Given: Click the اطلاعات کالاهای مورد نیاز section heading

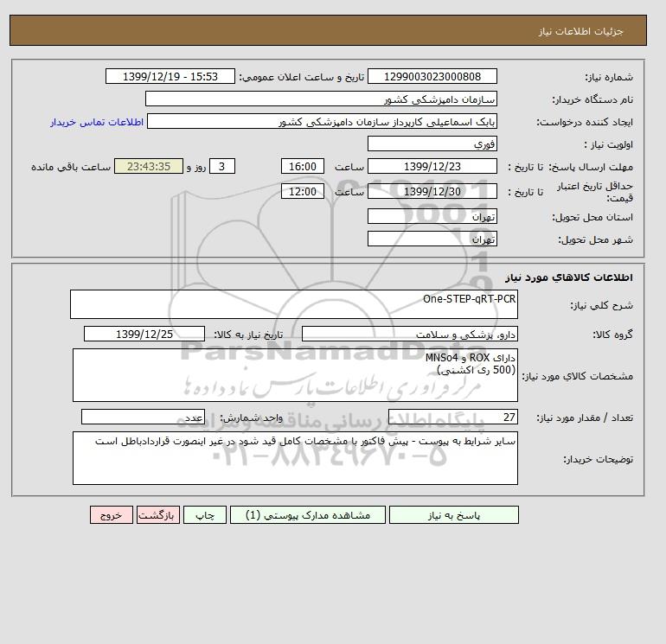Looking at the screenshot, I should (569, 277).
